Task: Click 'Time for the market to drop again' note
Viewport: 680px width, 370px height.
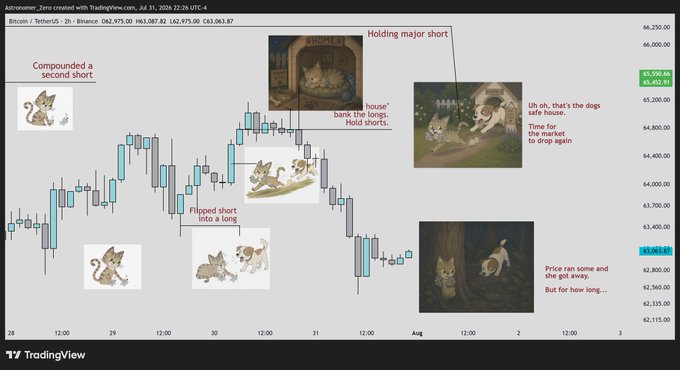Action: (x=549, y=134)
